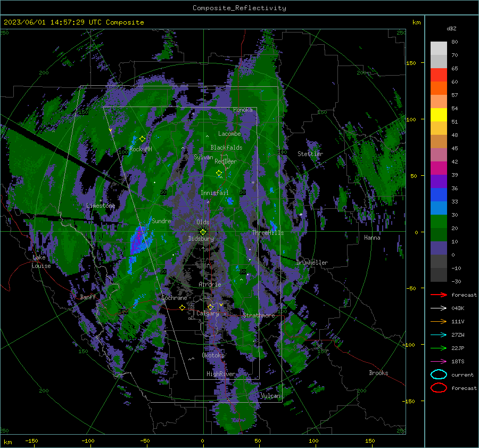
Task: Click the yellow diamond marker near RockyMH
Action: [142, 139]
